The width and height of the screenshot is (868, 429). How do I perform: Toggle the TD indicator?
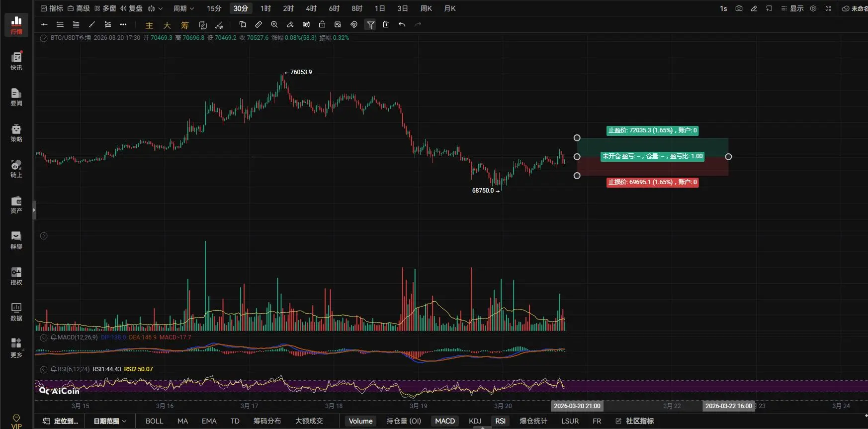(x=235, y=421)
